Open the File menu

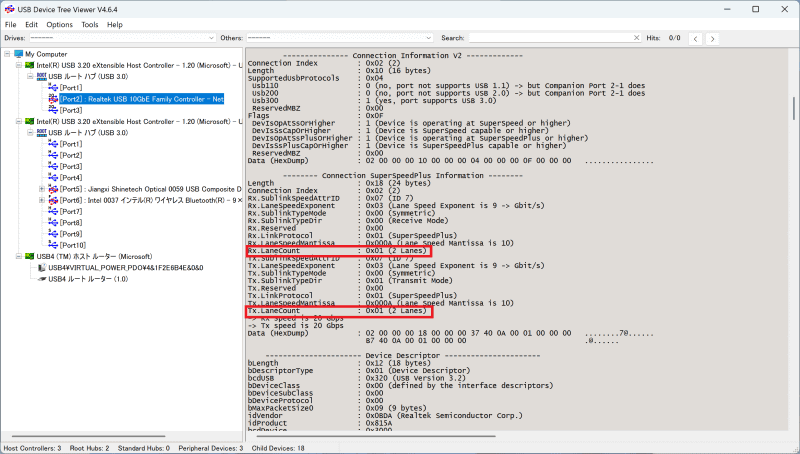click(x=11, y=24)
